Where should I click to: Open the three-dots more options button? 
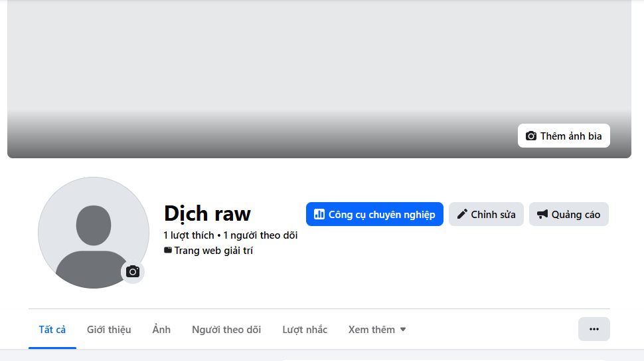click(594, 329)
